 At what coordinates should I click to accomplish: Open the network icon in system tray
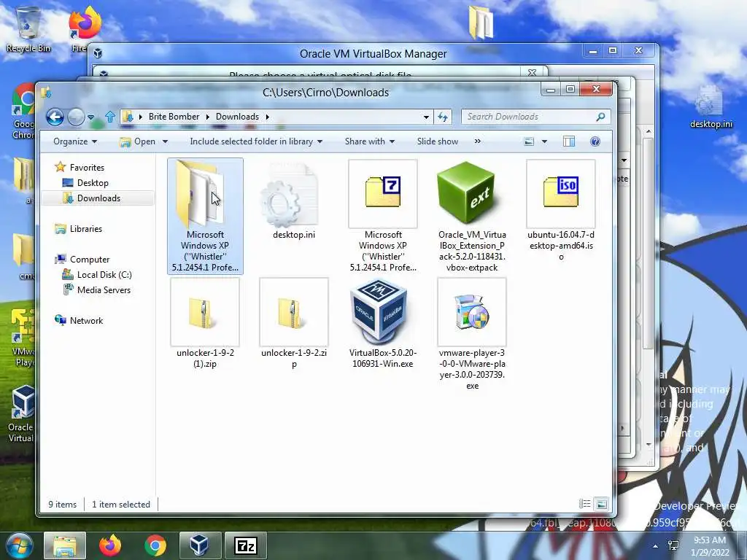[673, 545]
